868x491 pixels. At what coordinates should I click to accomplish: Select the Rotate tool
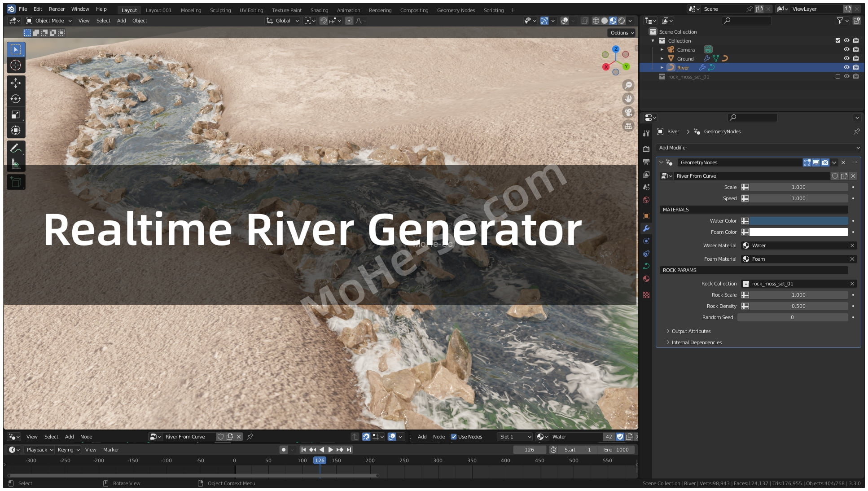[16, 99]
